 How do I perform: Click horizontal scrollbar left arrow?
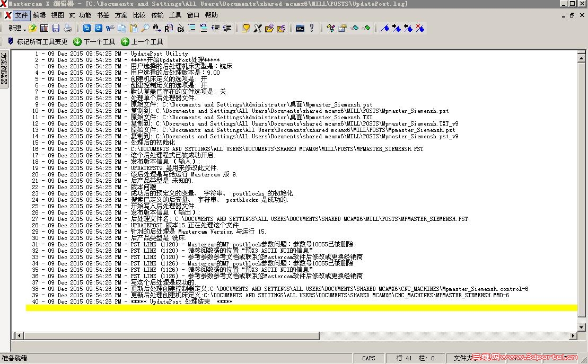coord(19,335)
